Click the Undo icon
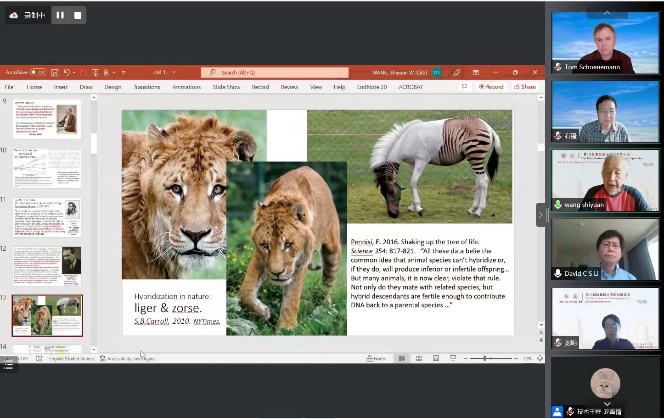Screen dimensions: 664x419 (x=67, y=73)
